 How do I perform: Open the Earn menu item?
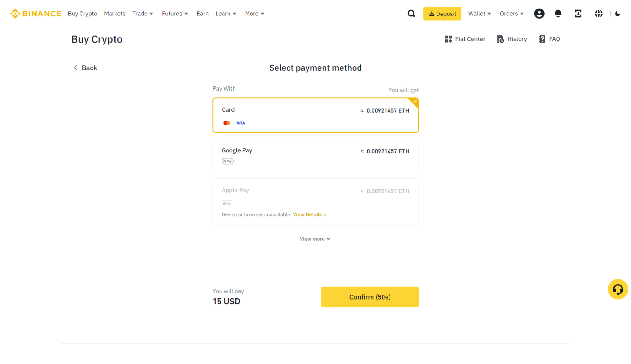[202, 14]
